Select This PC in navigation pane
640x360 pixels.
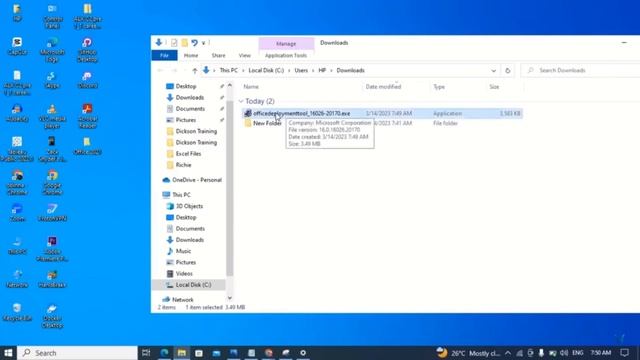click(181, 195)
